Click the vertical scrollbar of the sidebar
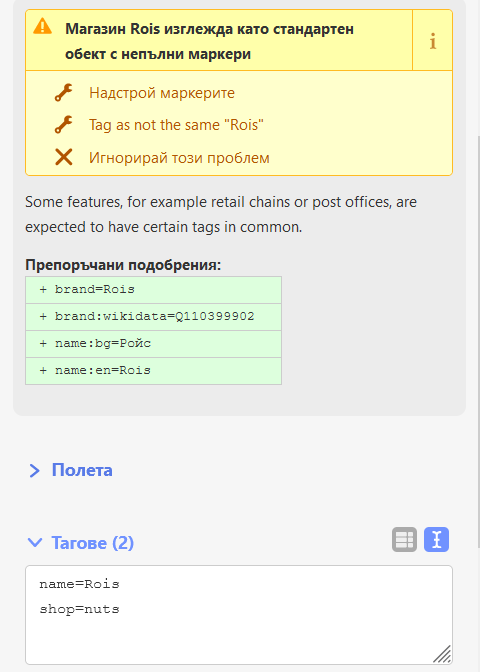 477,343
